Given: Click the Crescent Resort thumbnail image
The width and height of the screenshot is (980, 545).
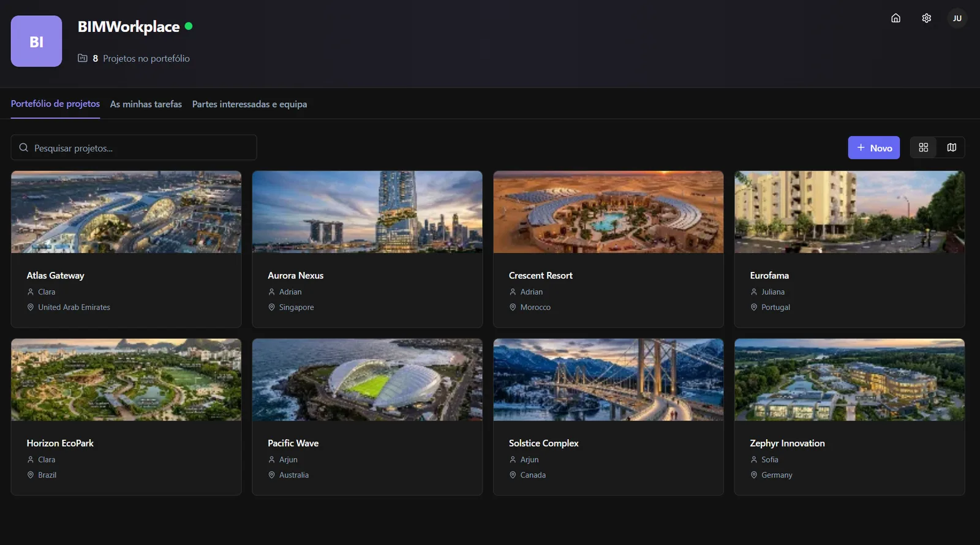Looking at the screenshot, I should [608, 212].
